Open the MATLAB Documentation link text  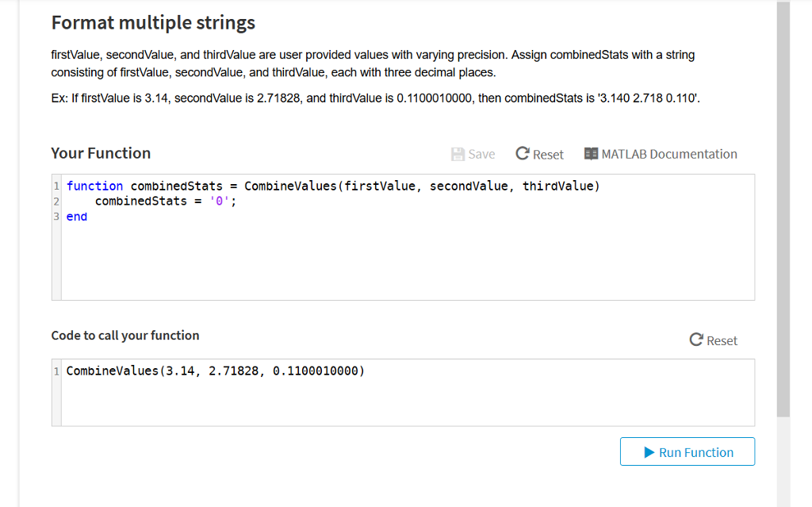click(669, 154)
